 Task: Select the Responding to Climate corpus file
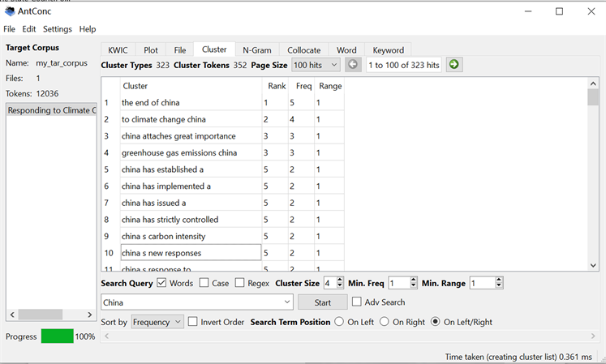click(52, 110)
